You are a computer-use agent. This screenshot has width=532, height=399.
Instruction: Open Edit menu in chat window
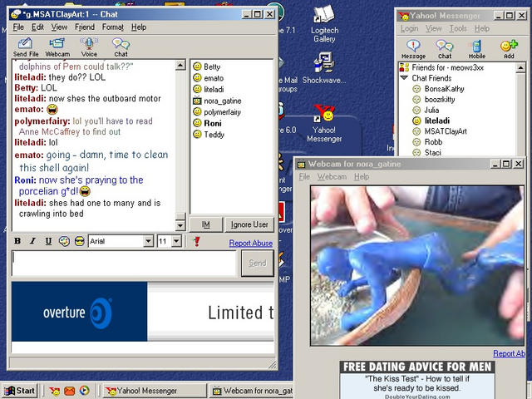click(37, 27)
